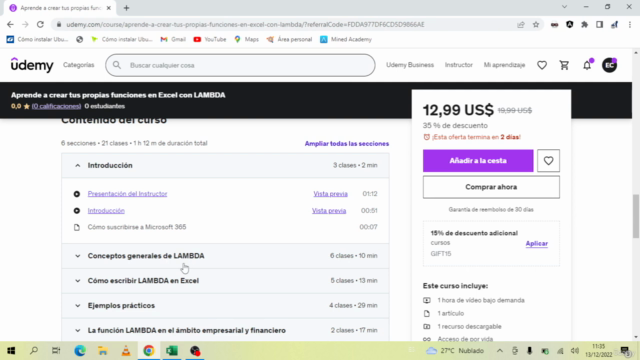This screenshot has width=640, height=360.
Task: Select Cómo suscribirse a Microsoft 365 row
Action: point(225,227)
